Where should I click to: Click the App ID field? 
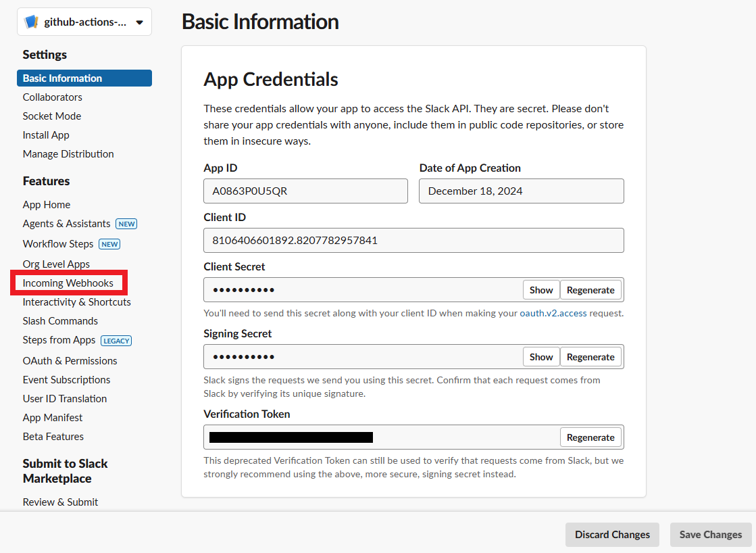coord(305,191)
